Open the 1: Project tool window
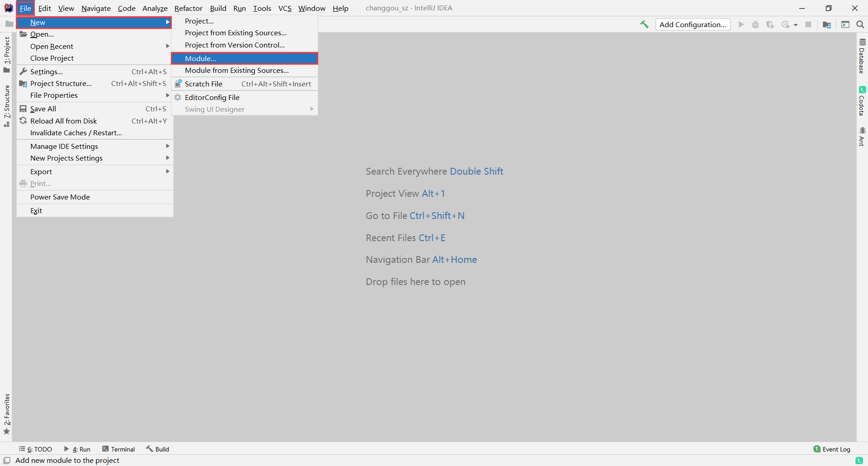This screenshot has width=868, height=466. coord(6,54)
